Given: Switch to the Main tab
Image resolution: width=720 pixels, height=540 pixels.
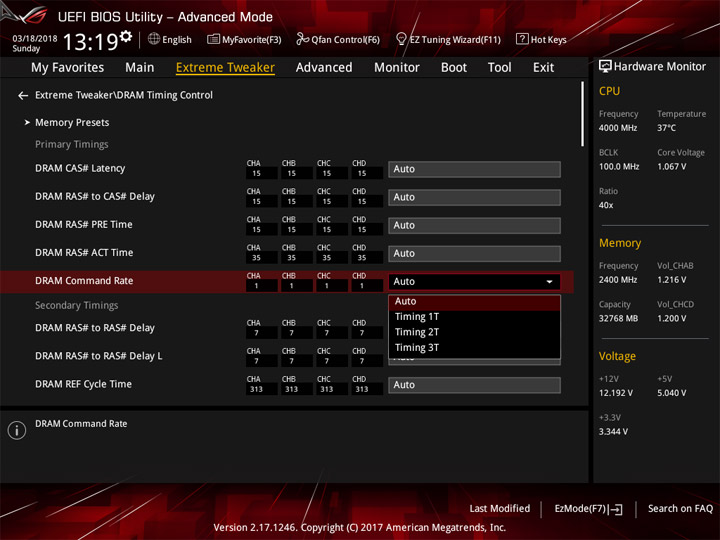Looking at the screenshot, I should click(x=140, y=68).
